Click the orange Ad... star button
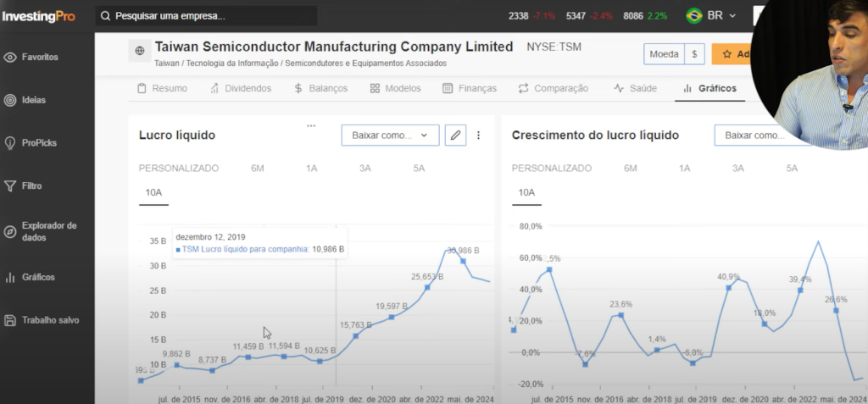This screenshot has height=404, width=868. (732, 54)
